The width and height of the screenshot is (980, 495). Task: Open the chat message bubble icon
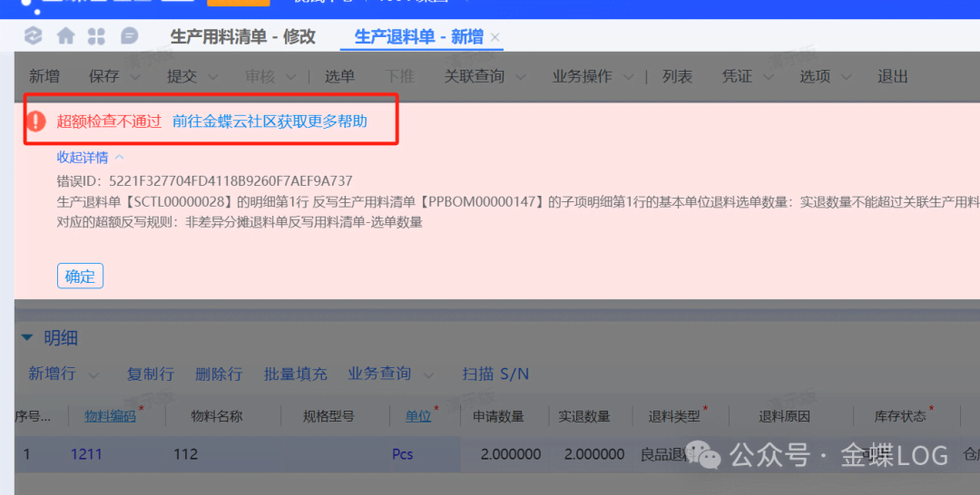pyautogui.click(x=130, y=36)
